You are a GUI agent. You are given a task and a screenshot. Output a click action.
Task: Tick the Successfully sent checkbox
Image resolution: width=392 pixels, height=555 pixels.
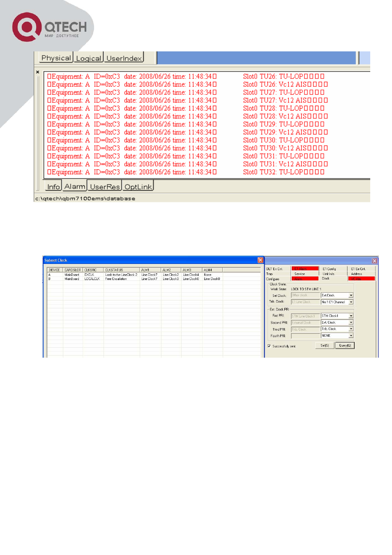tap(269, 346)
